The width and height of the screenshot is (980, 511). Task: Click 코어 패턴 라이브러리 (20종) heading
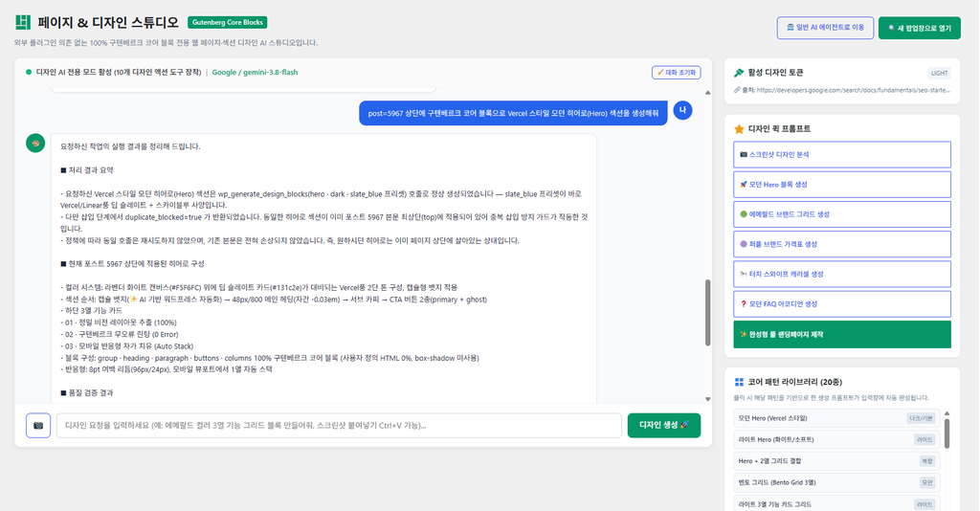pyautogui.click(x=795, y=382)
